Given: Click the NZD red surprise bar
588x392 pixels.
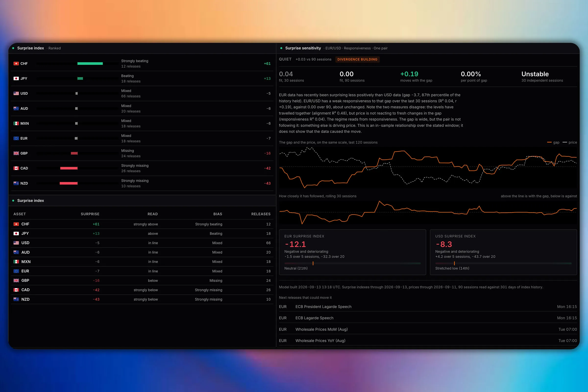Looking at the screenshot, I should tap(69, 183).
